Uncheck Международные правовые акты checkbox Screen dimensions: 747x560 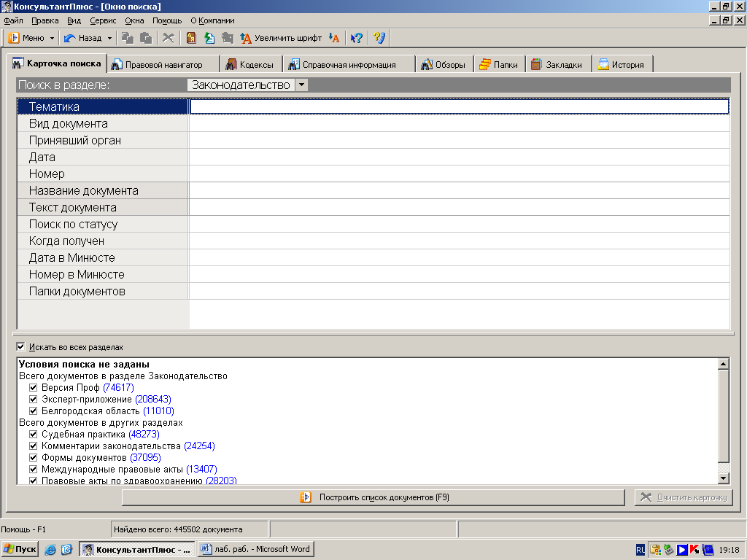[x=33, y=469]
